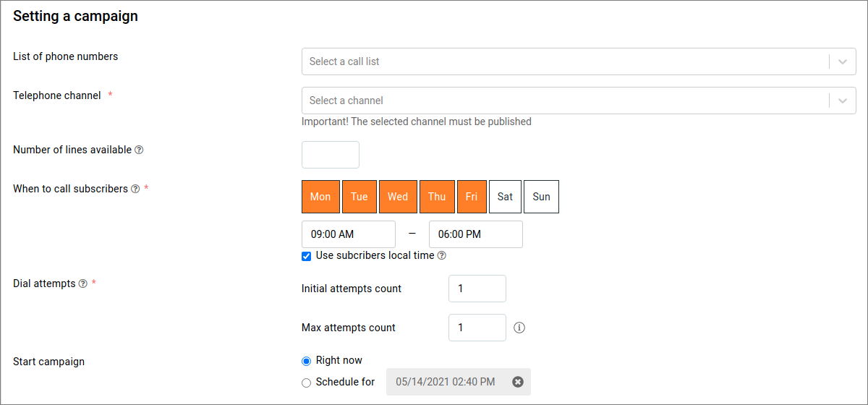The height and width of the screenshot is (405, 868).
Task: Click help icon next to Dial attempts
Action: [82, 284]
